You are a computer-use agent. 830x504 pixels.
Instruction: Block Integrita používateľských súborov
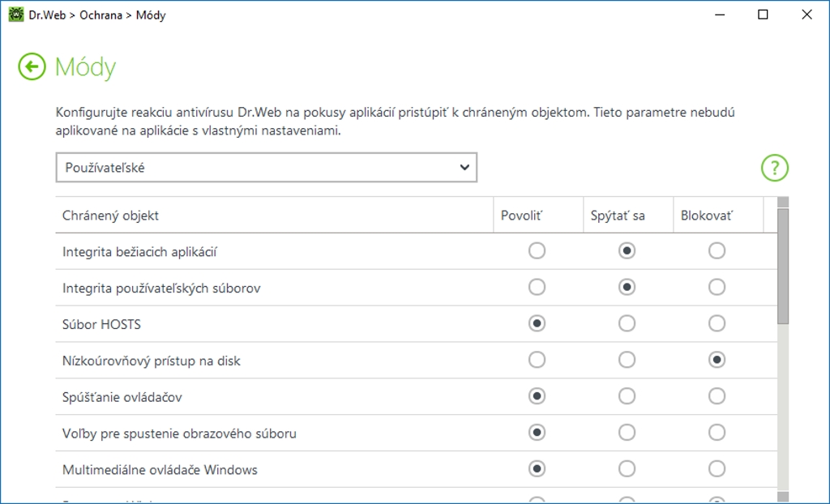tap(717, 288)
